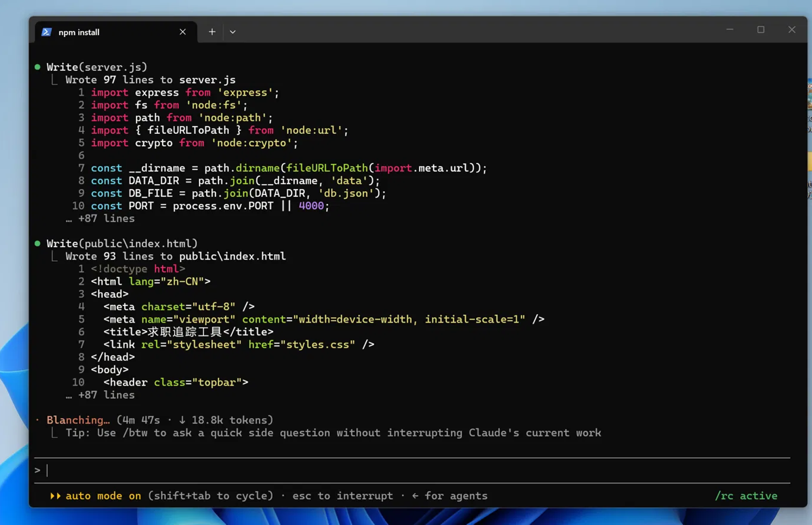Select the npm install tab
The width and height of the screenshot is (812, 525).
coord(116,32)
